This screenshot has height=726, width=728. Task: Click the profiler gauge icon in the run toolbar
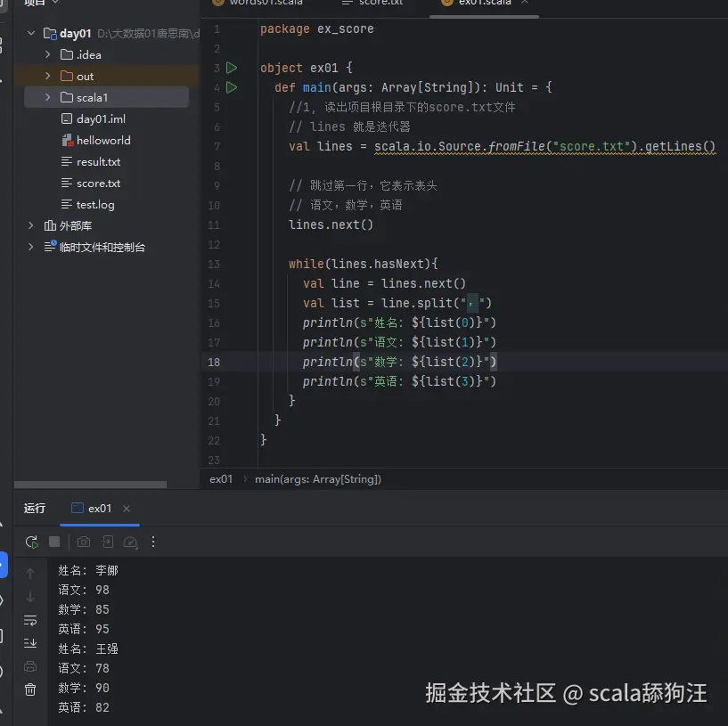130,542
